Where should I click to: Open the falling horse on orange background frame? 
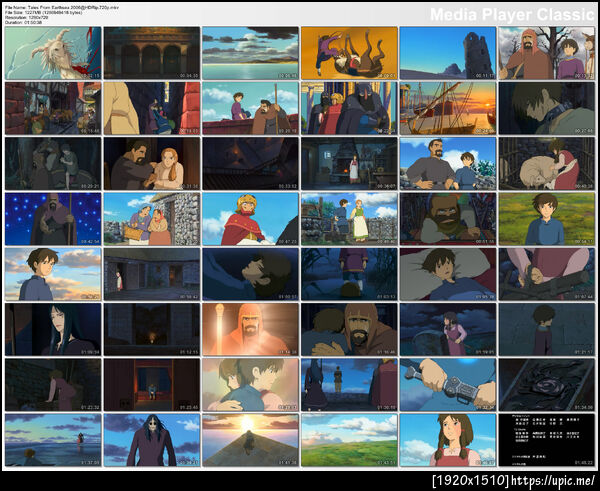[x=349, y=53]
